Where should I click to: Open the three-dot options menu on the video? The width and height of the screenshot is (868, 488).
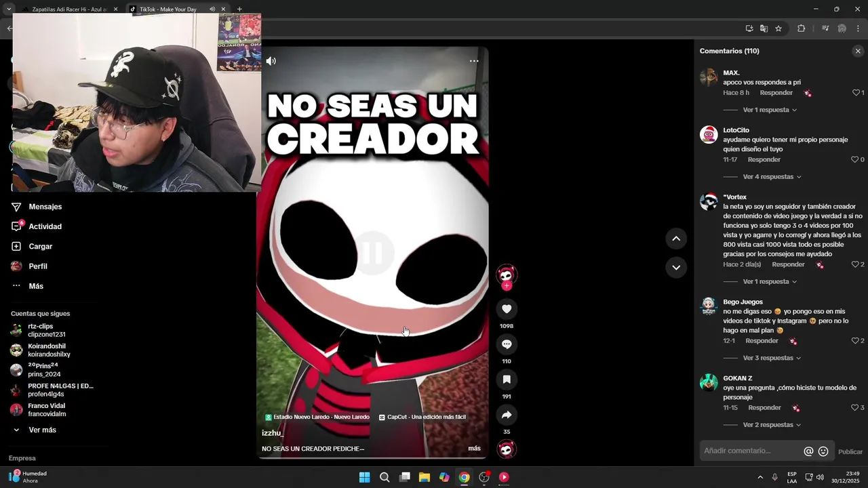[x=474, y=61]
